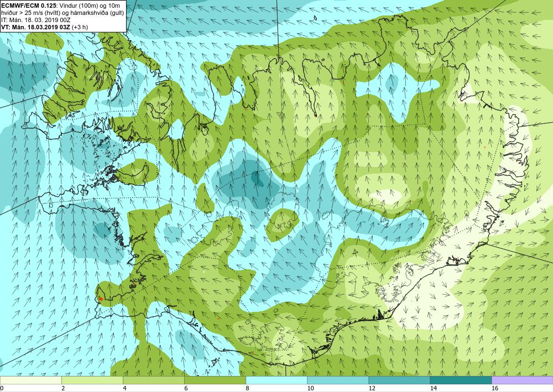This screenshot has height=392, width=553.
Task: Click the dark green 6–8 legend swatch
Action: [x=215, y=380]
